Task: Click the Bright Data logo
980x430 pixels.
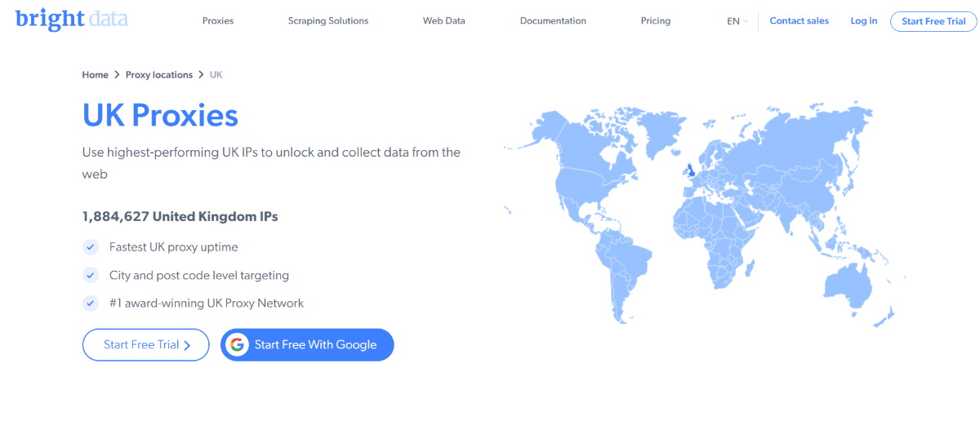Action: [x=72, y=19]
